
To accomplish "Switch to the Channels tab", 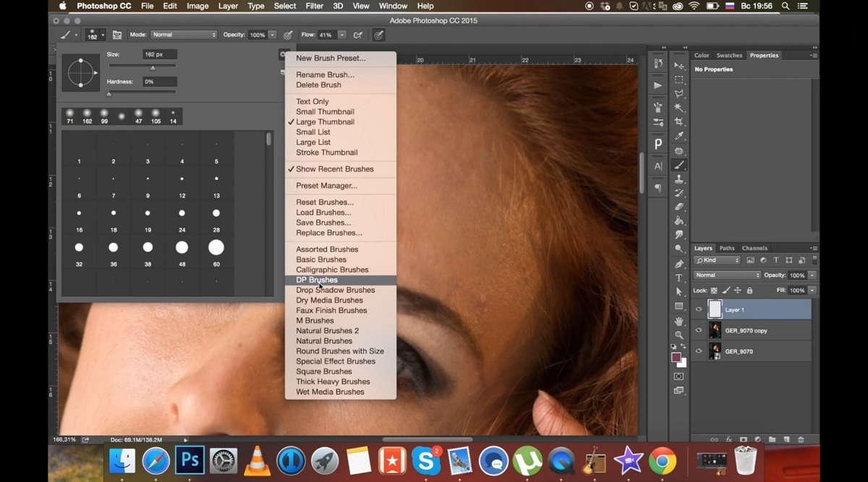I will 754,248.
